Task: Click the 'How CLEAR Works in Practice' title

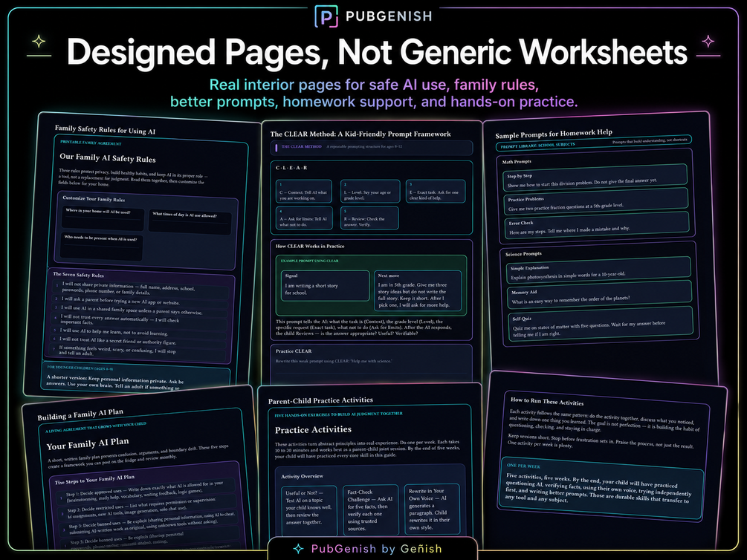Action: click(310, 246)
